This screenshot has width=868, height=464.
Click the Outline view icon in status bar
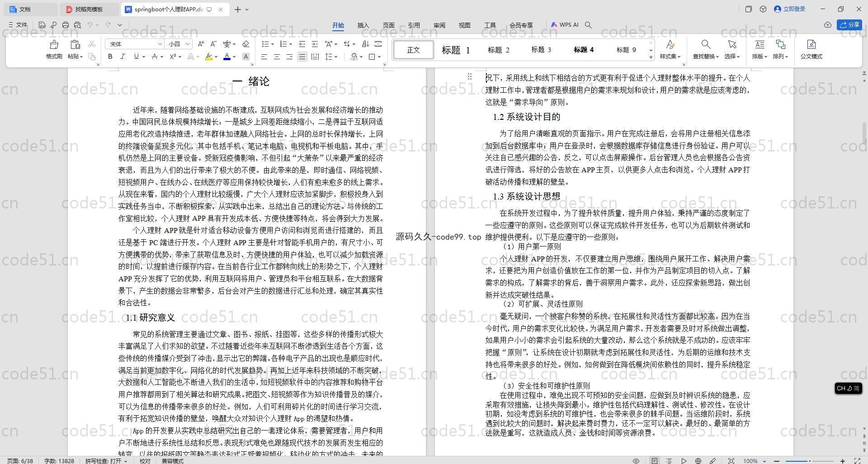[x=669, y=461]
